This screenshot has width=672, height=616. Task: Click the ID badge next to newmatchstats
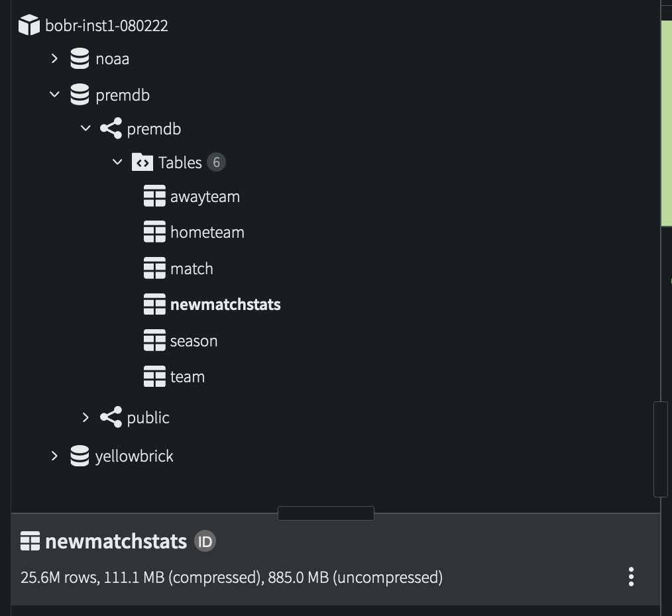coord(205,542)
